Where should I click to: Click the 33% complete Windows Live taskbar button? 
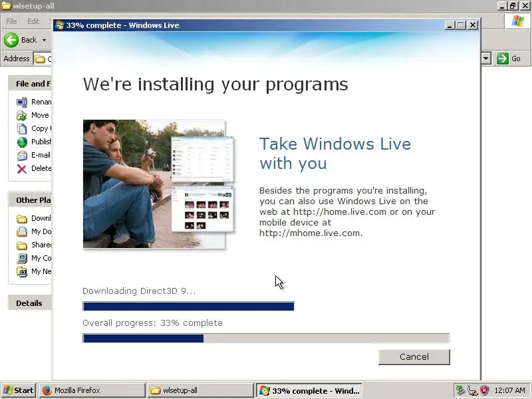tap(309, 390)
